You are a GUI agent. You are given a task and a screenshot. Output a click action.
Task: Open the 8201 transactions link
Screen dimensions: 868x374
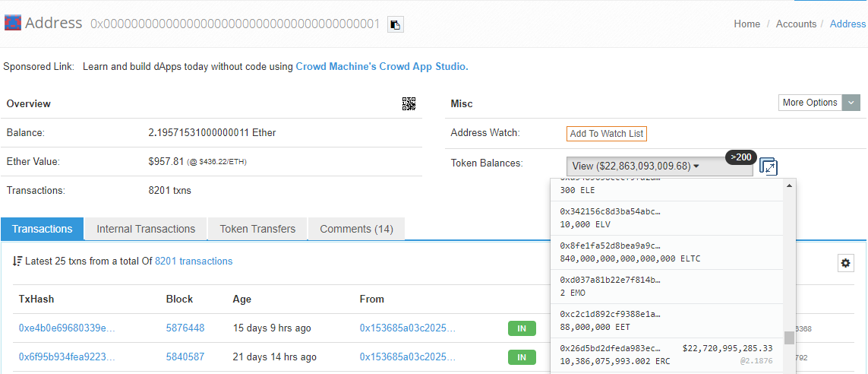tap(194, 261)
